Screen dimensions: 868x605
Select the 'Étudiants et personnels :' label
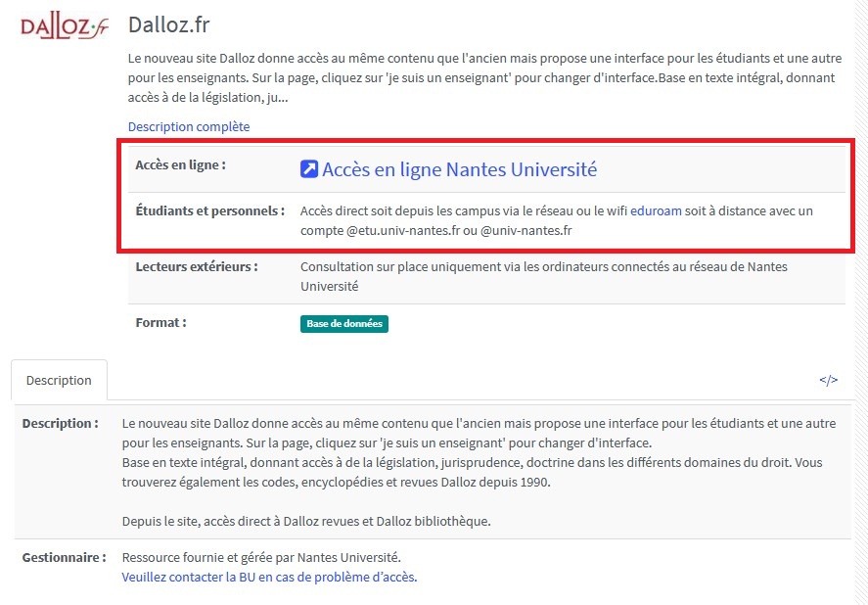(209, 210)
